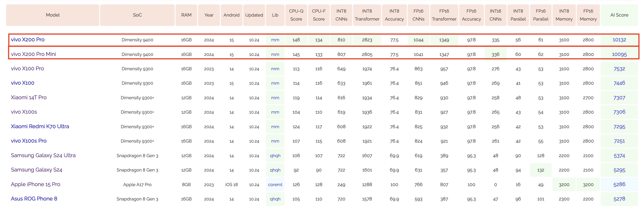
Task: Open the Apple iPhone 15 Pro link
Action: tap(36, 184)
